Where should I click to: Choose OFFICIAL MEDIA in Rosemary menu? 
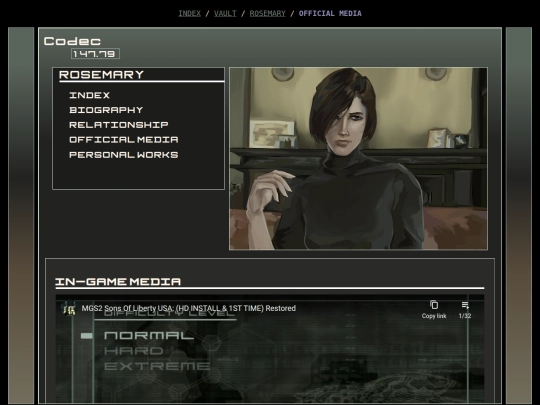pyautogui.click(x=124, y=139)
